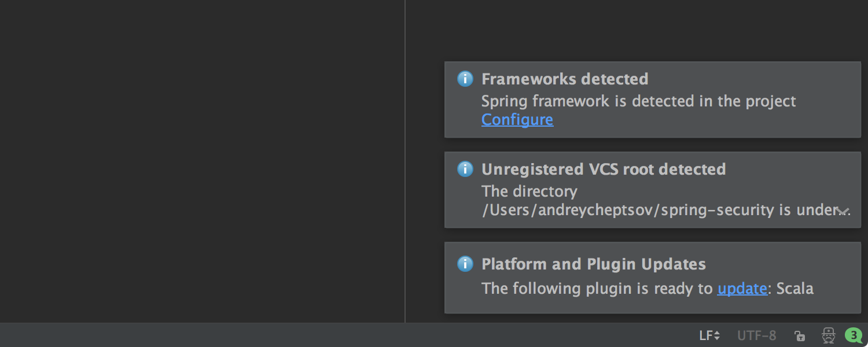Open the "Platform and Plugin Updates" notification
This screenshot has width=868, height=347.
(653, 278)
